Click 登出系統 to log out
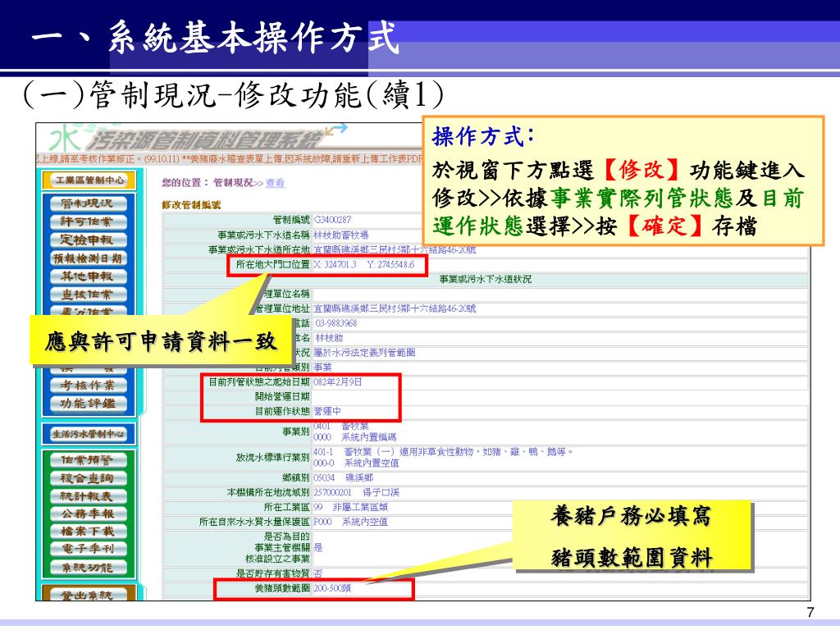 [89, 595]
